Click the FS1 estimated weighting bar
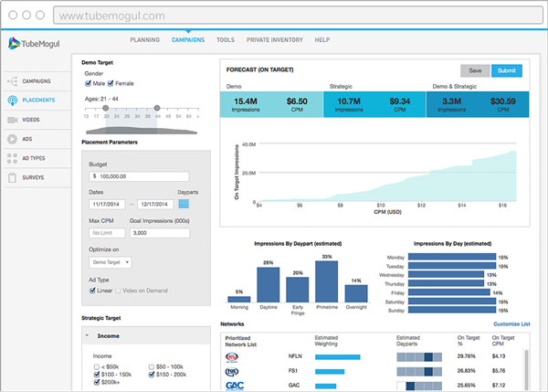The width and height of the screenshot is (548, 392). tap(330, 371)
